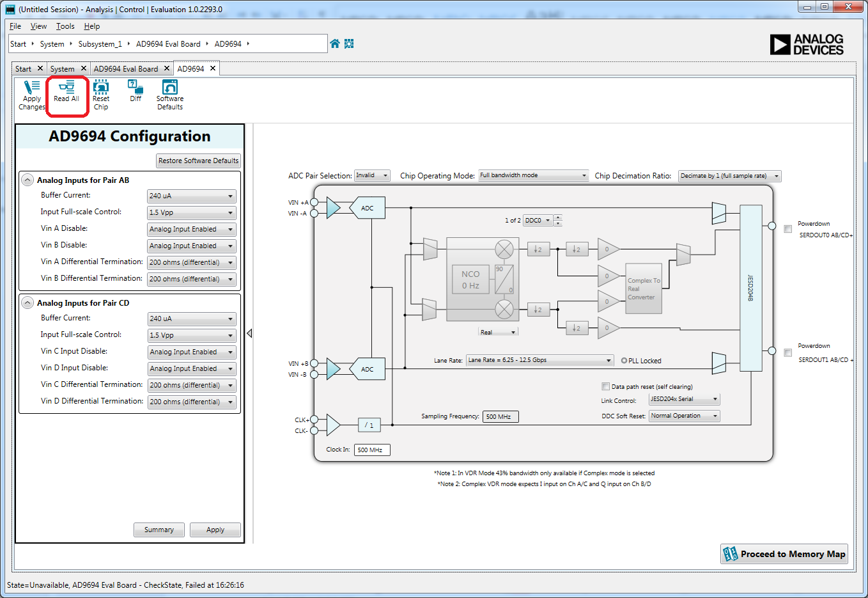Collapse Analog Inputs for Pair AB section
Image resolution: width=868 pixels, height=598 pixels.
(27, 180)
